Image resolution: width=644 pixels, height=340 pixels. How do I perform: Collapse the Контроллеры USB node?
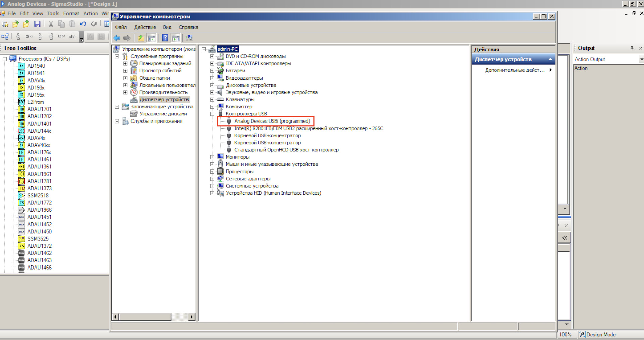coord(212,114)
